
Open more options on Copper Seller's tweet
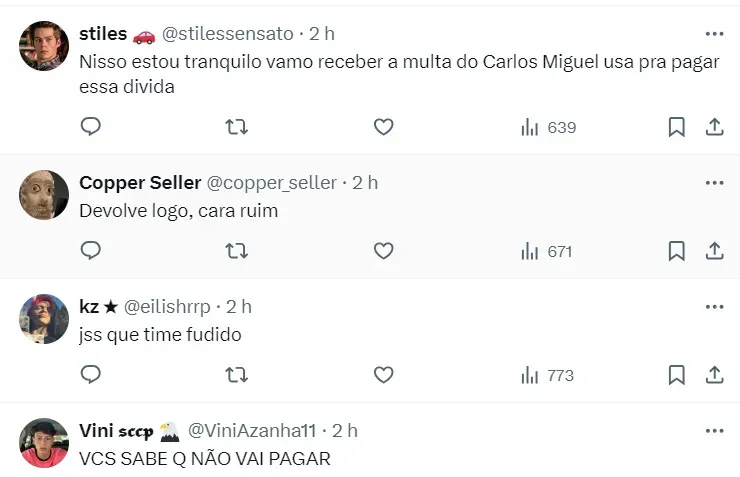[714, 182]
